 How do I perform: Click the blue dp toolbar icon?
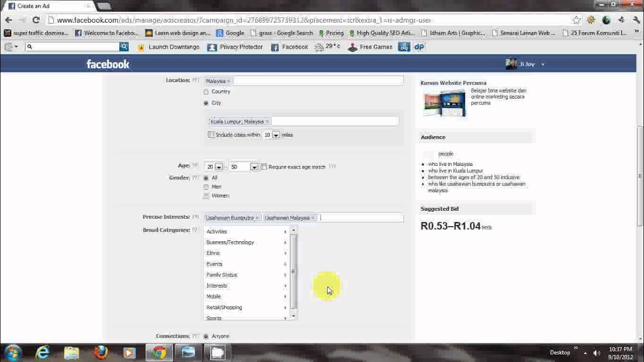(419, 47)
